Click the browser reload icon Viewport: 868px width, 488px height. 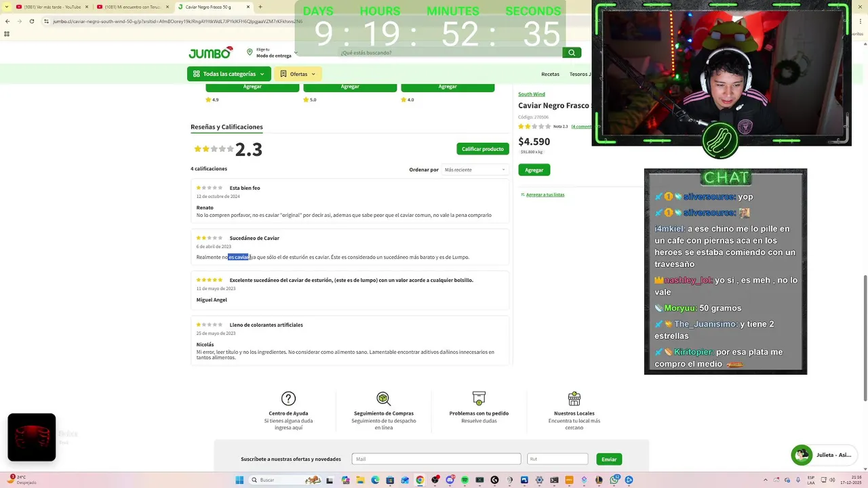(x=31, y=21)
